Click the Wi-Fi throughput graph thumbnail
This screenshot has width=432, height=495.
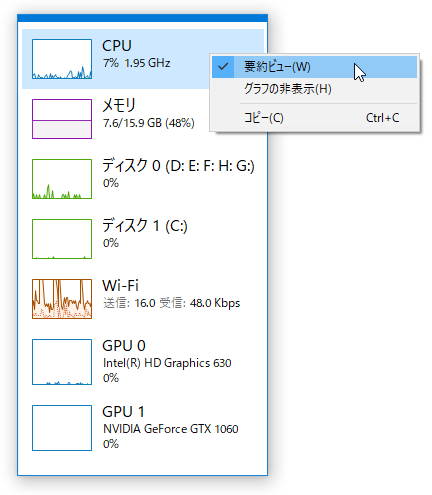click(62, 299)
